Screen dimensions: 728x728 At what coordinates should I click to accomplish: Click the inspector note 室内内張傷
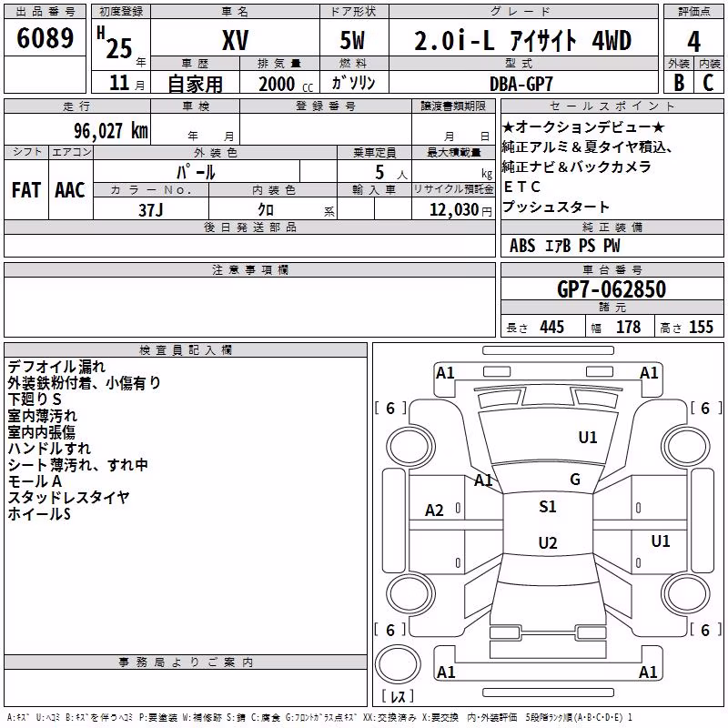[41, 431]
